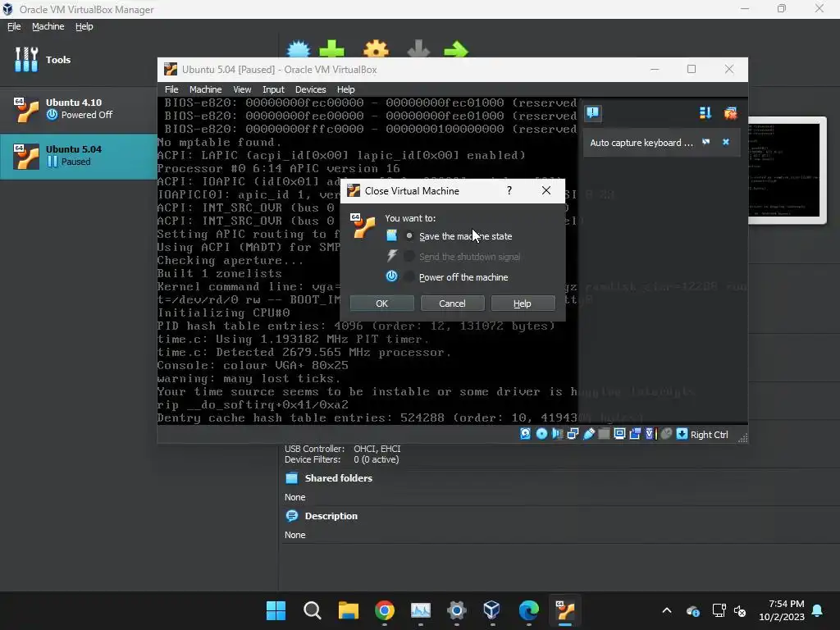
Task: Click the Shared folders section icon in Manager
Action: coord(291,478)
